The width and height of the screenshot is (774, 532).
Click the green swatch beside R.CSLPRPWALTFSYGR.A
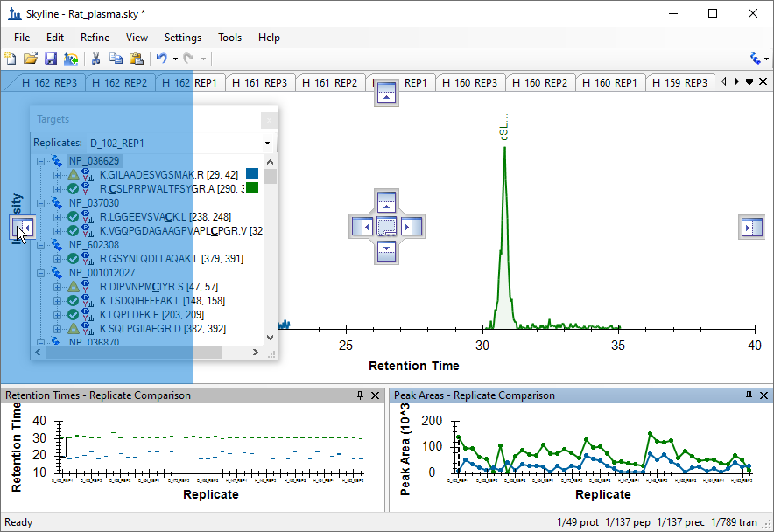coord(252,188)
